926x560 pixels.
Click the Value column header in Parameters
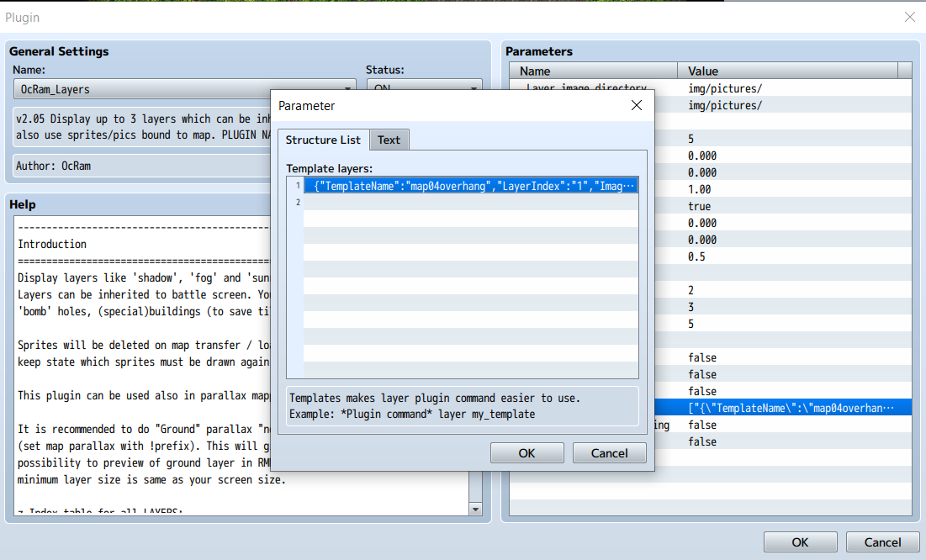787,71
